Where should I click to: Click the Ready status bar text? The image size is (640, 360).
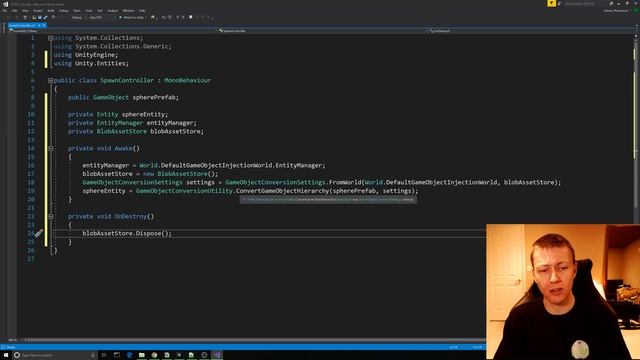pyautogui.click(x=11, y=347)
